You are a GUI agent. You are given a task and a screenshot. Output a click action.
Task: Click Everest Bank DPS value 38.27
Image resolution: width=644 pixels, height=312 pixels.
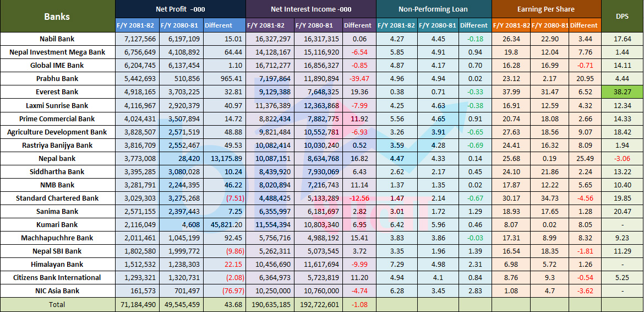pos(622,92)
